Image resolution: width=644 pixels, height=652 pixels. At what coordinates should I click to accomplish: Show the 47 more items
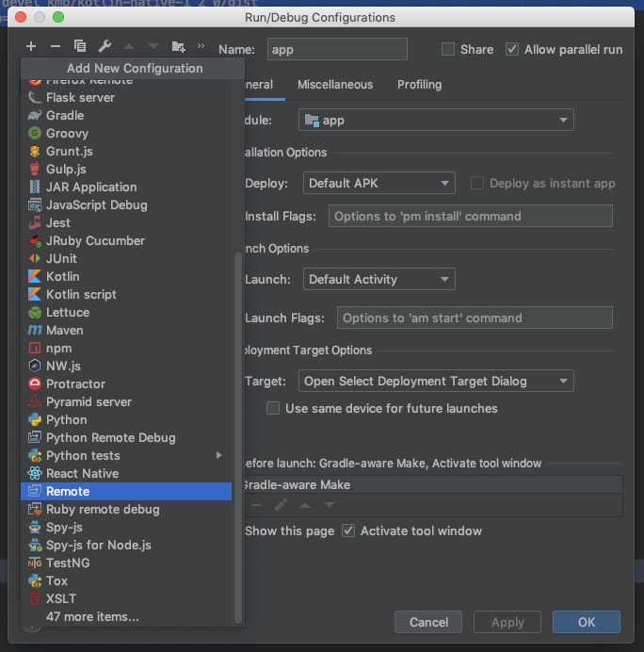click(126, 616)
